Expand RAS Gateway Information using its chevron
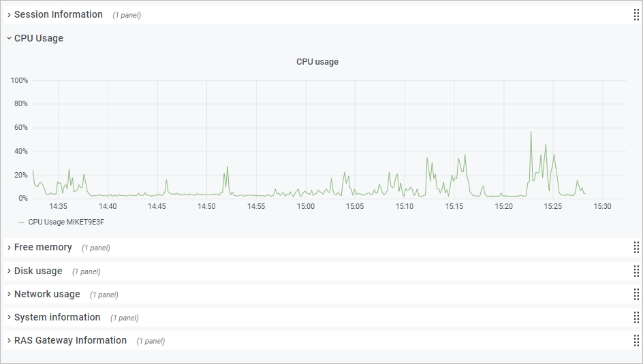 tap(9, 341)
